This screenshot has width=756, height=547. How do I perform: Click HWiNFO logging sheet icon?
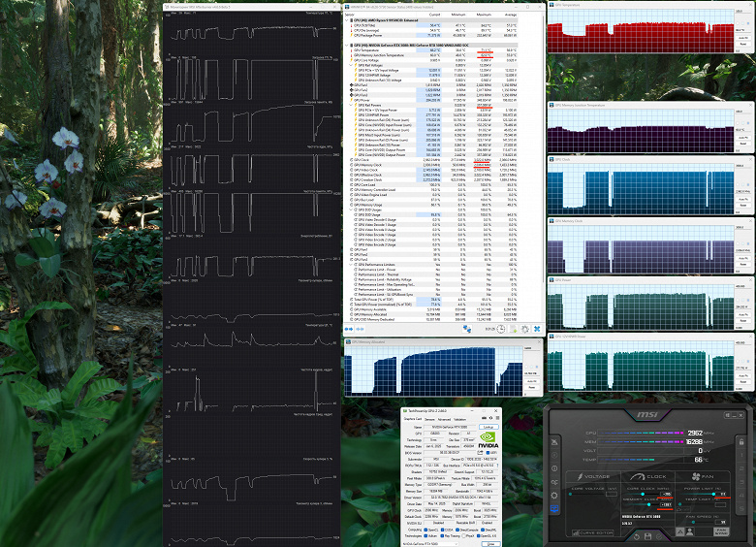(513, 329)
